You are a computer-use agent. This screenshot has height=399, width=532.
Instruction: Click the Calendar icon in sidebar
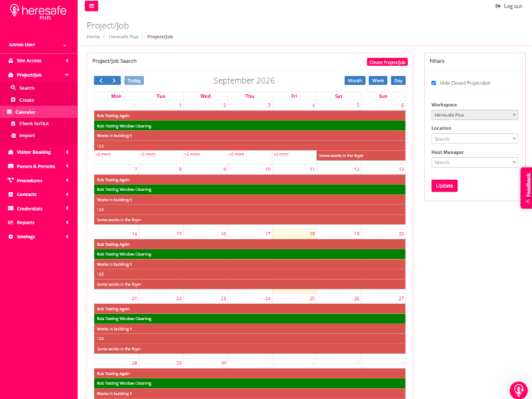(10, 112)
